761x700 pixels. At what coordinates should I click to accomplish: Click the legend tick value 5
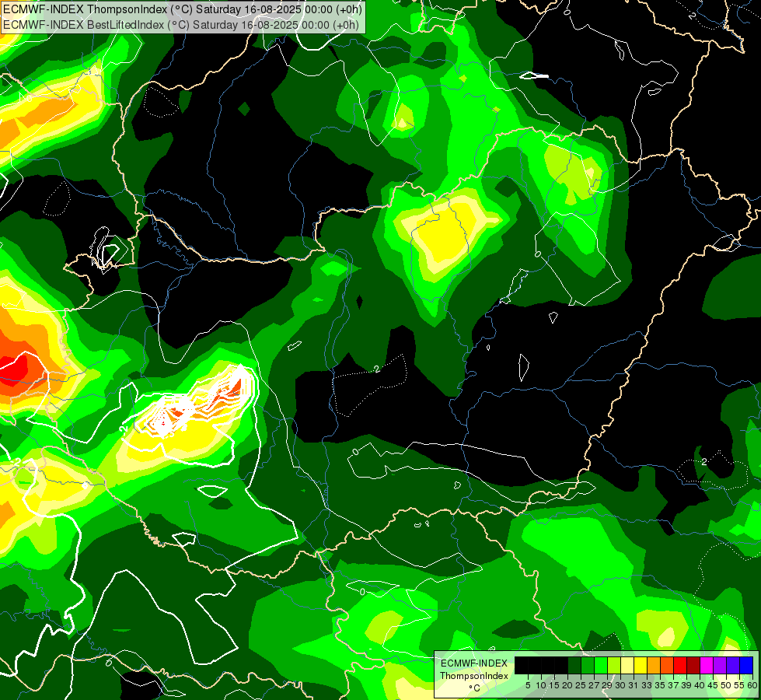tap(528, 685)
